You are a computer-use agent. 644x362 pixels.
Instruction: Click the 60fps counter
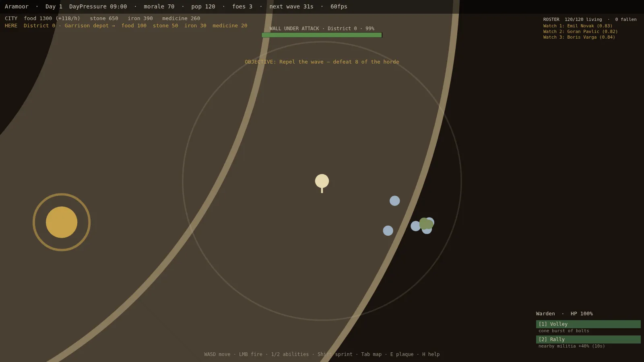339,6
